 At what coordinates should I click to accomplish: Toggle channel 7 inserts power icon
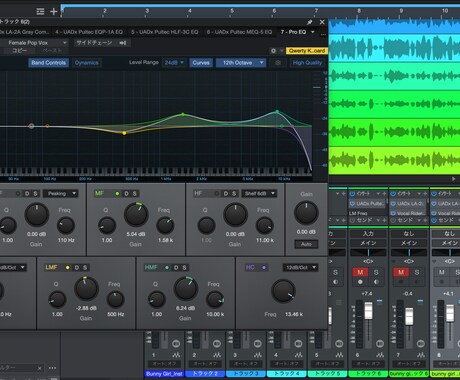pos(393,194)
